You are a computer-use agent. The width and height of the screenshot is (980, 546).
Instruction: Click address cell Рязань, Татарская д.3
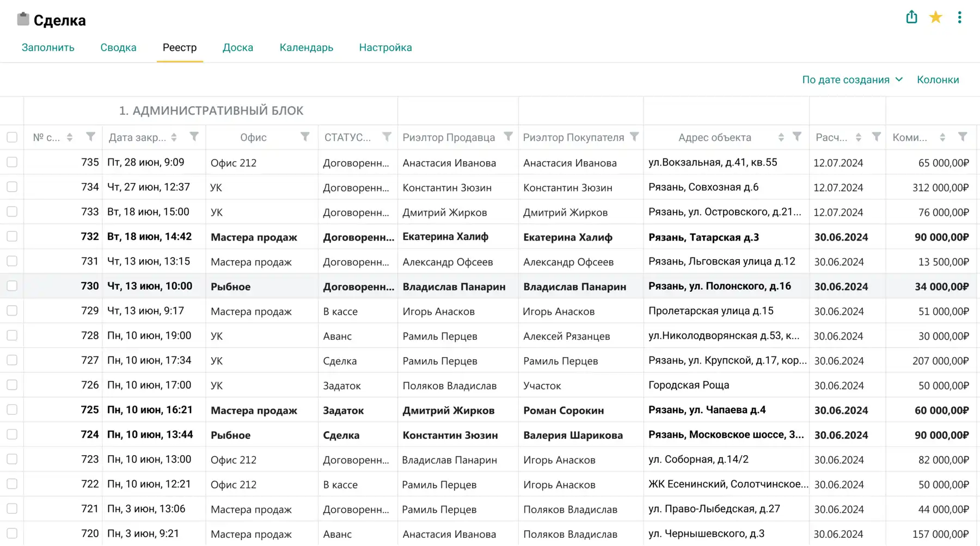703,237
